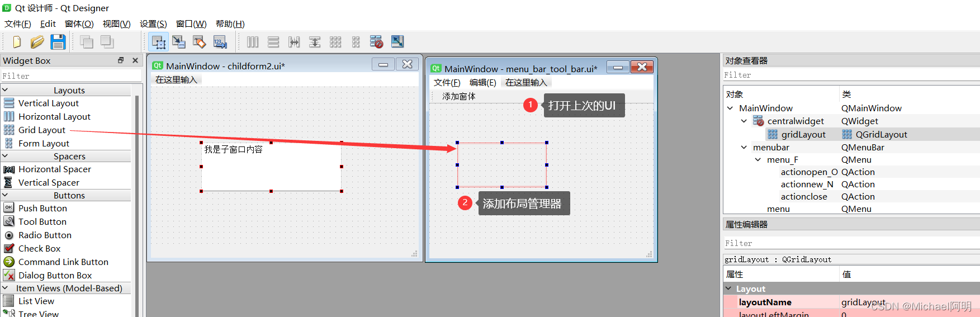The height and width of the screenshot is (317, 980).
Task: Choose Tree View widget
Action: 39,314
